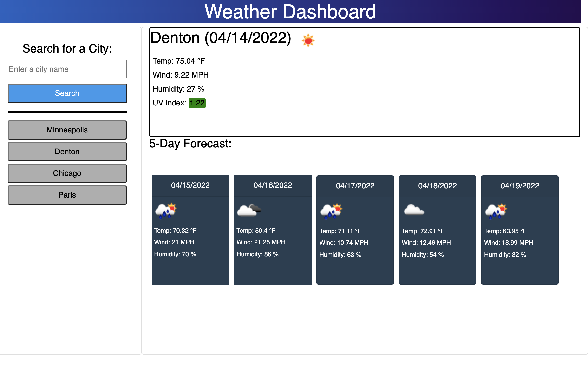Click the 04/15/2022 forecast card date

pos(190,185)
